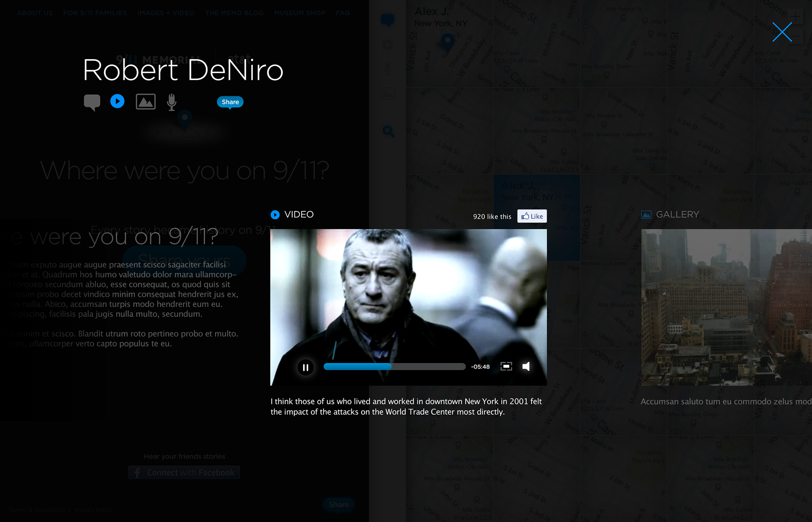Click the VIDEO section heading
The height and width of the screenshot is (522, 812).
(299, 214)
